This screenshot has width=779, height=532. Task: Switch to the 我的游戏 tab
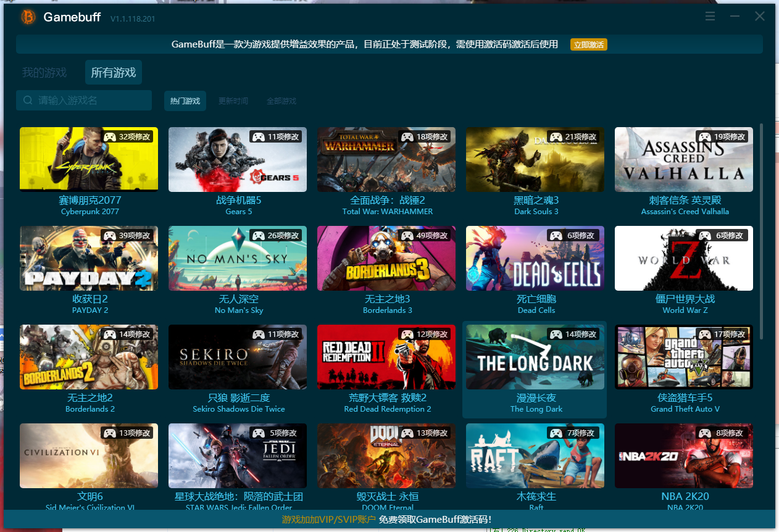pos(44,72)
